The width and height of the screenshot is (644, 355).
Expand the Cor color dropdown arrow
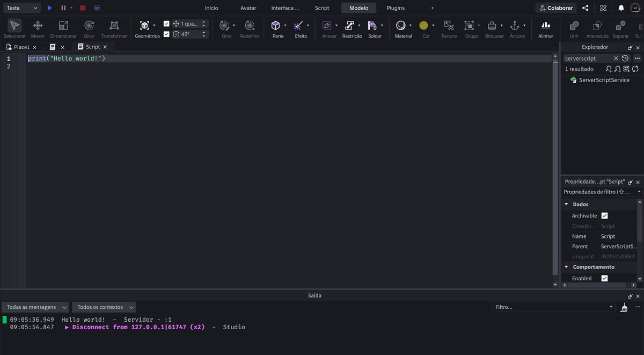pyautogui.click(x=433, y=25)
